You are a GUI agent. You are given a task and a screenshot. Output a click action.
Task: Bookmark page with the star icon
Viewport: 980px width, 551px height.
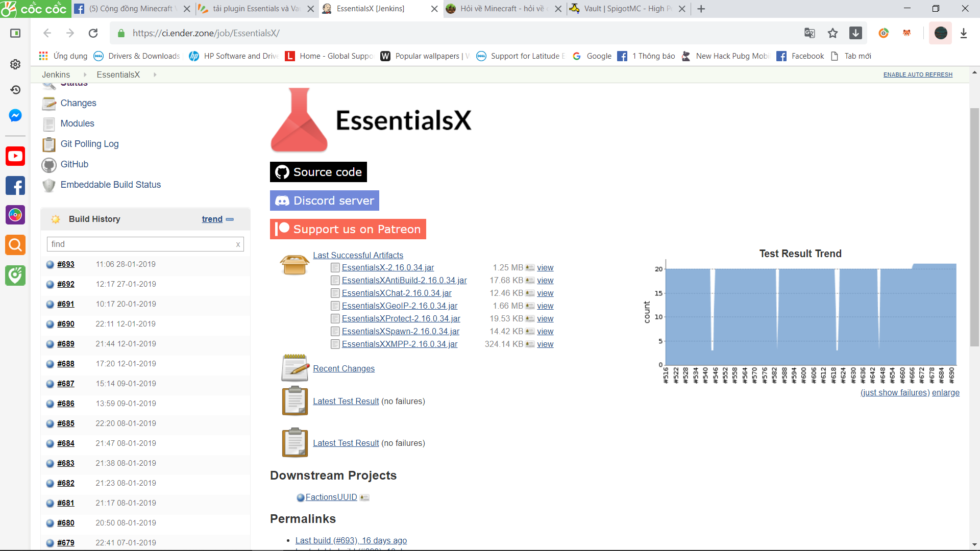[832, 33]
